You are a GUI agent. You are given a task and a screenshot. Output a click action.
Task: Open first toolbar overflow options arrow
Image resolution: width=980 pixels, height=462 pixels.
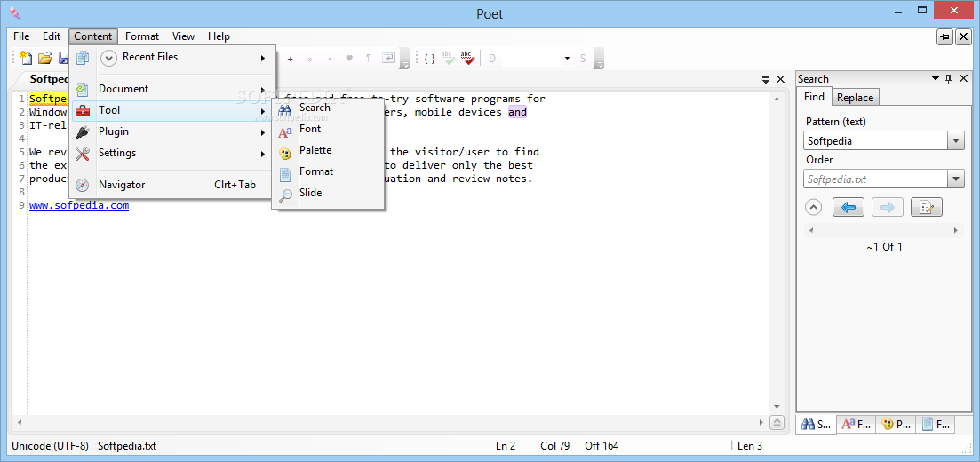point(405,60)
